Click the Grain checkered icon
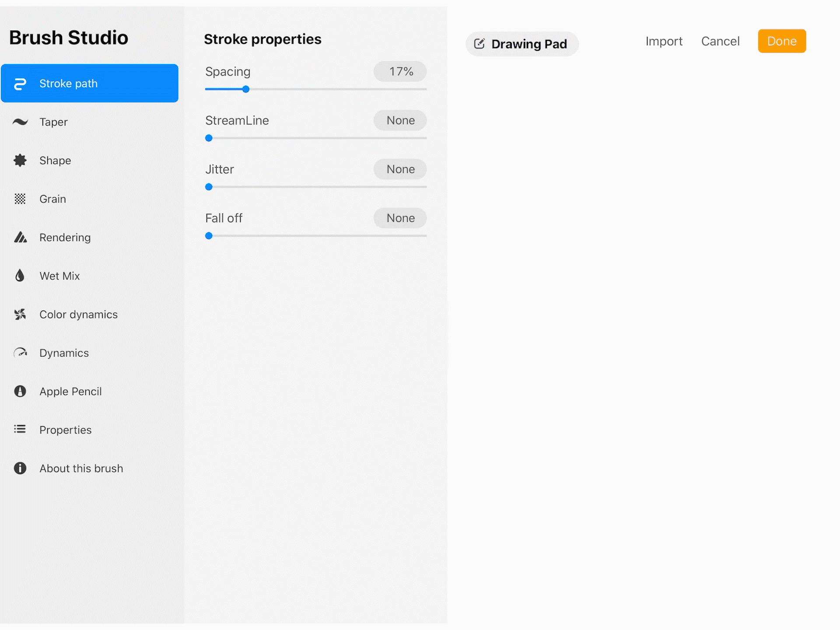This screenshot has height=630, width=840. (x=20, y=199)
